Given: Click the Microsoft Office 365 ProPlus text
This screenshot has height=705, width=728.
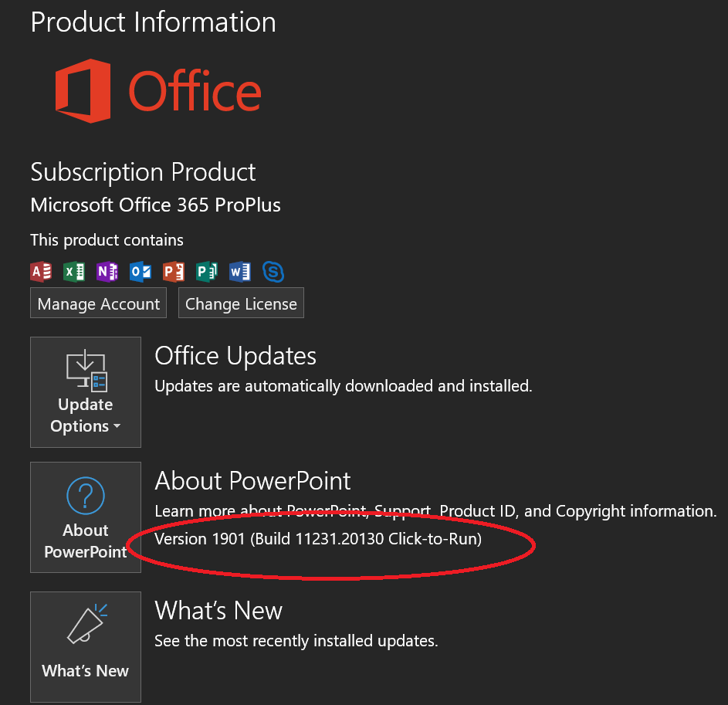Looking at the screenshot, I should [x=155, y=205].
